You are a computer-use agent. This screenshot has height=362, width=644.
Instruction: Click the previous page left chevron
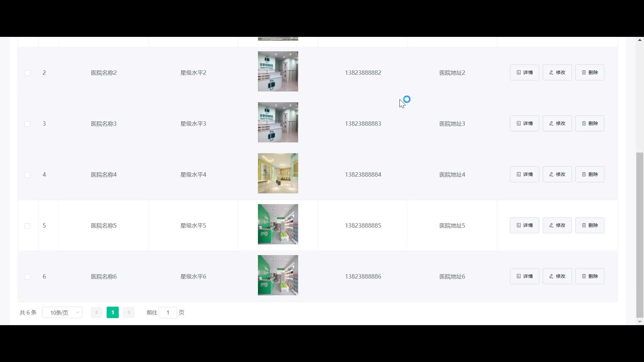tap(97, 312)
